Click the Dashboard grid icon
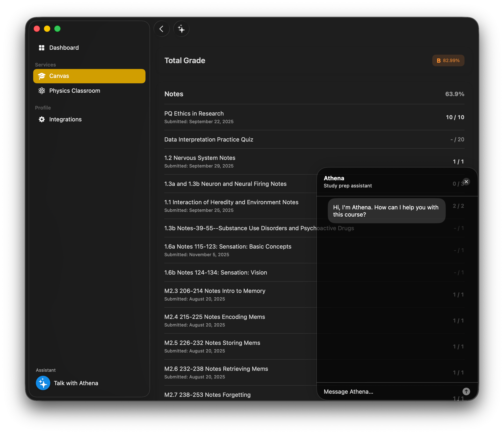The height and width of the screenshot is (434, 504). 42,48
